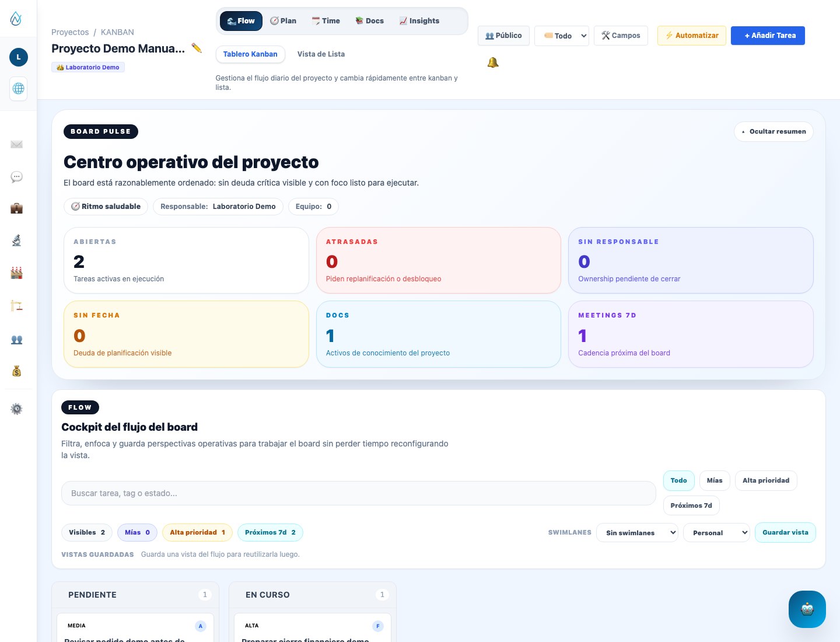Click the Automatizar button
This screenshot has height=642, width=840.
pyautogui.click(x=692, y=36)
